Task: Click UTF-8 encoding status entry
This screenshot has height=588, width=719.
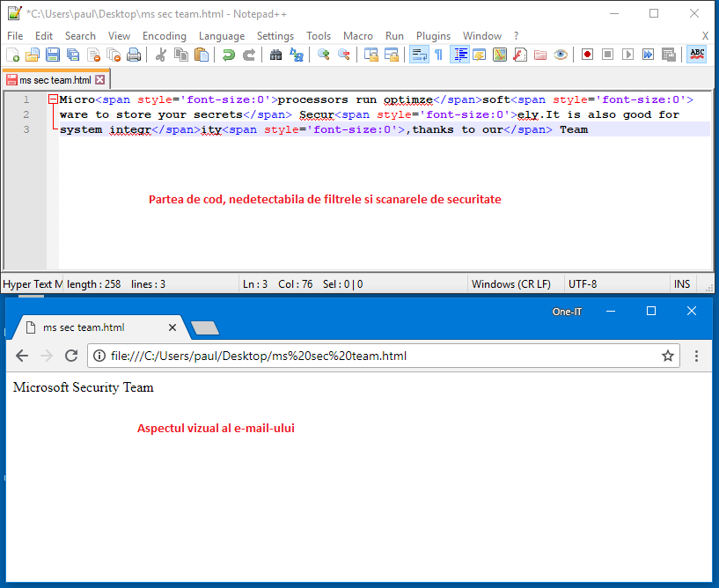Action: (583, 284)
